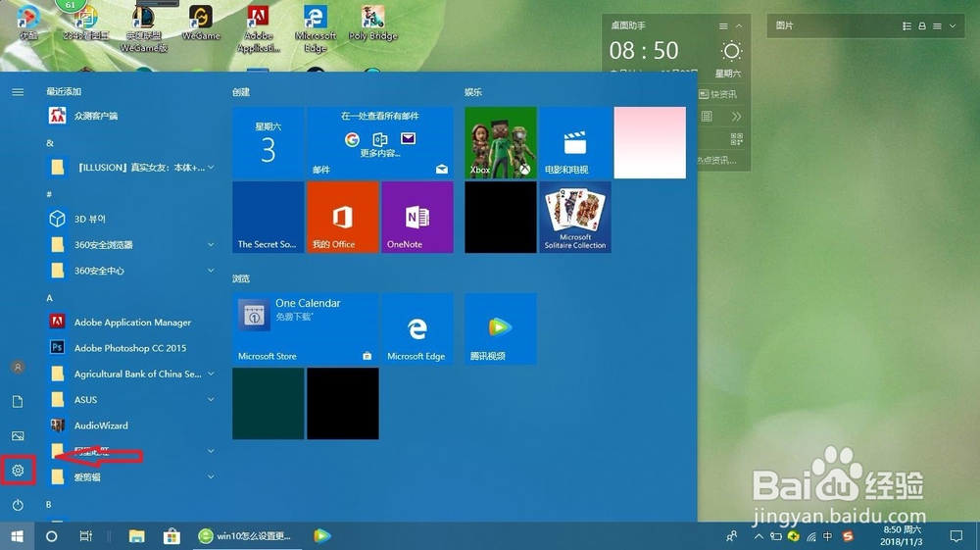Launch AudioWizard from app list
Viewport: 980px width, 550px height.
pyautogui.click(x=130, y=425)
